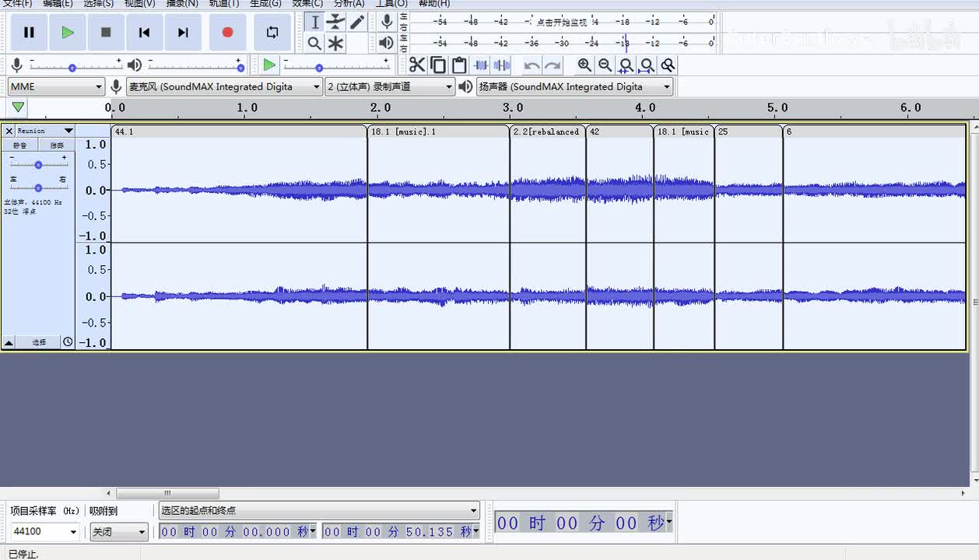Open the project sample rate 44100 dropdown
The image size is (979, 560).
[x=45, y=531]
